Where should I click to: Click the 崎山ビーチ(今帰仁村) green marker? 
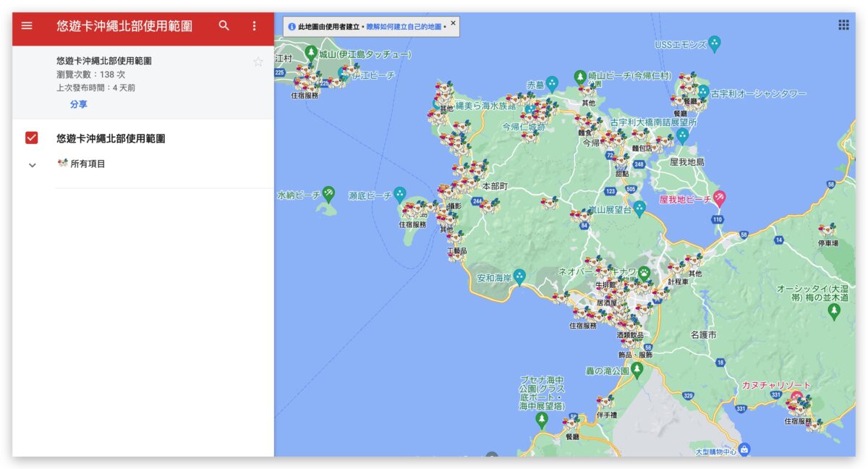[579, 76]
